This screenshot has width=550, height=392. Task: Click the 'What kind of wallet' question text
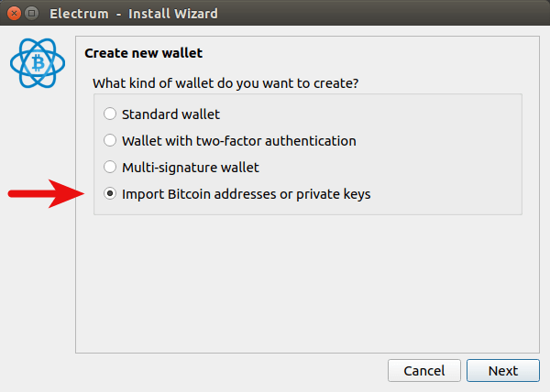pos(225,83)
